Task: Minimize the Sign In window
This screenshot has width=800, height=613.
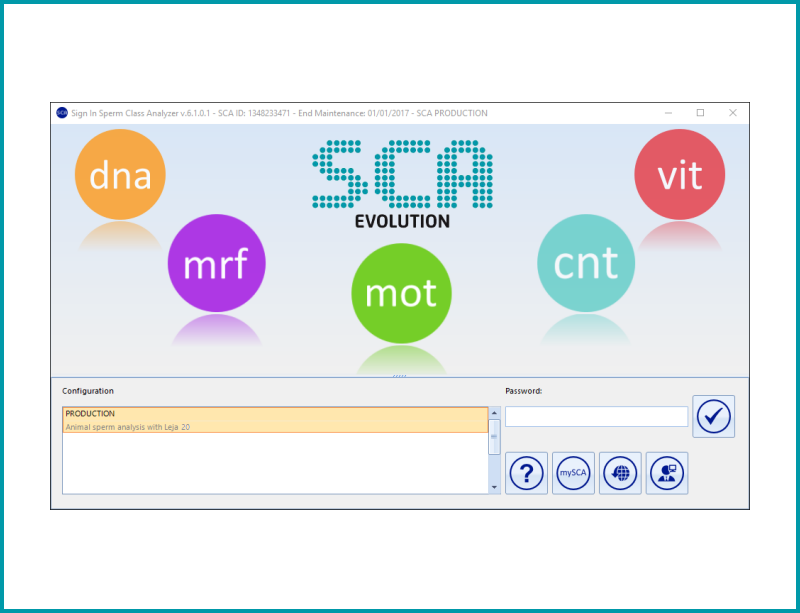Action: pos(668,113)
